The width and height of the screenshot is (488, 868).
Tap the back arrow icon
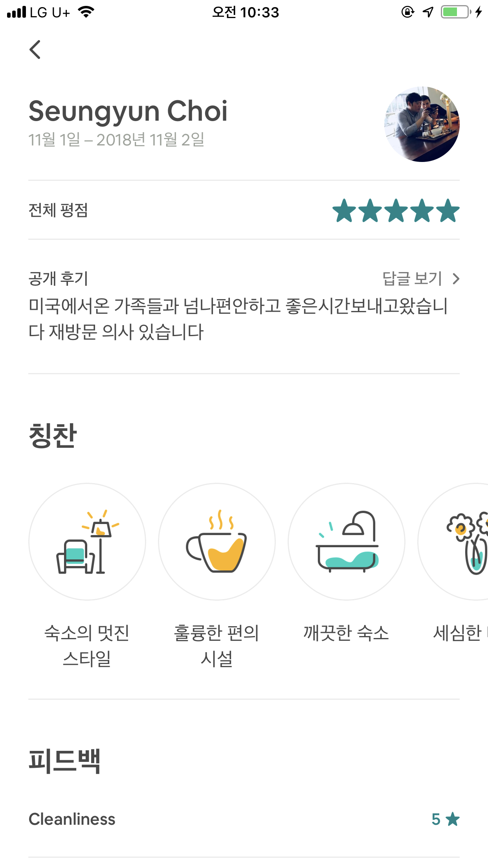click(x=35, y=50)
